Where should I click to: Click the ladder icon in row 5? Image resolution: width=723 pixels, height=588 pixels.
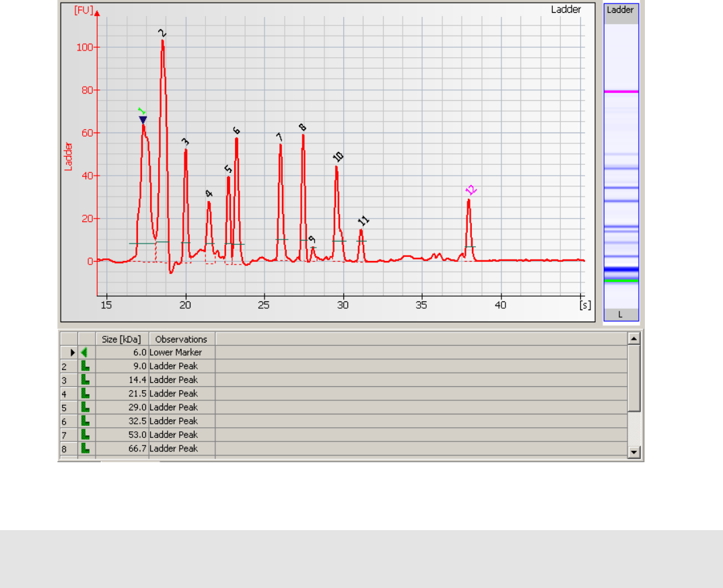[85, 407]
